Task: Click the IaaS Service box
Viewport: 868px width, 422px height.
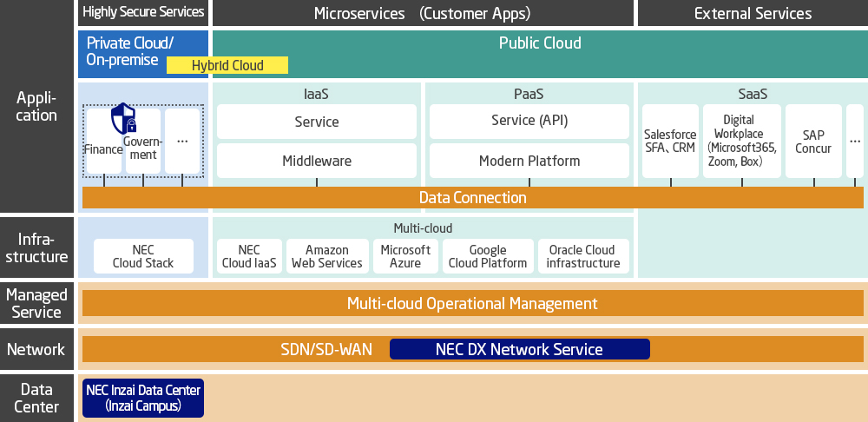Action: pyautogui.click(x=317, y=122)
